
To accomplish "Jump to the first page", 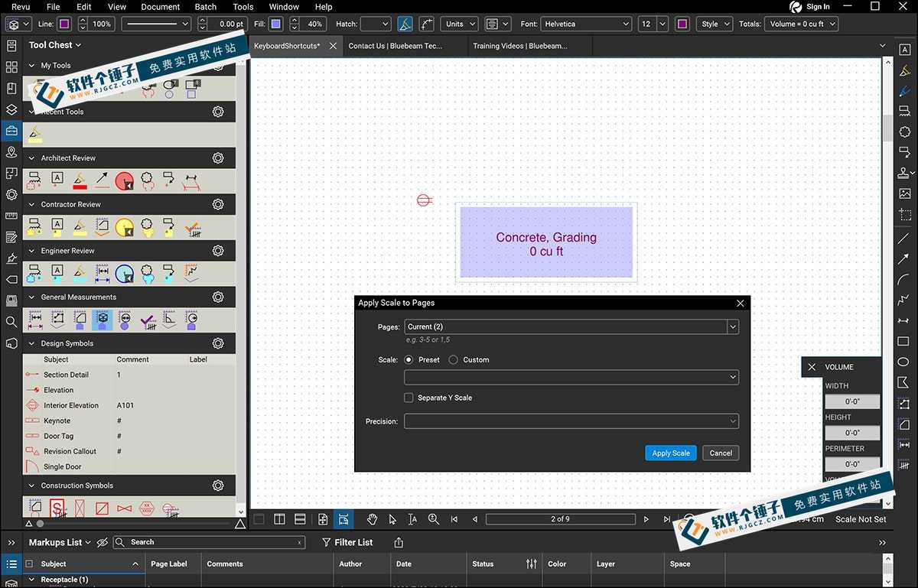I will (x=454, y=519).
